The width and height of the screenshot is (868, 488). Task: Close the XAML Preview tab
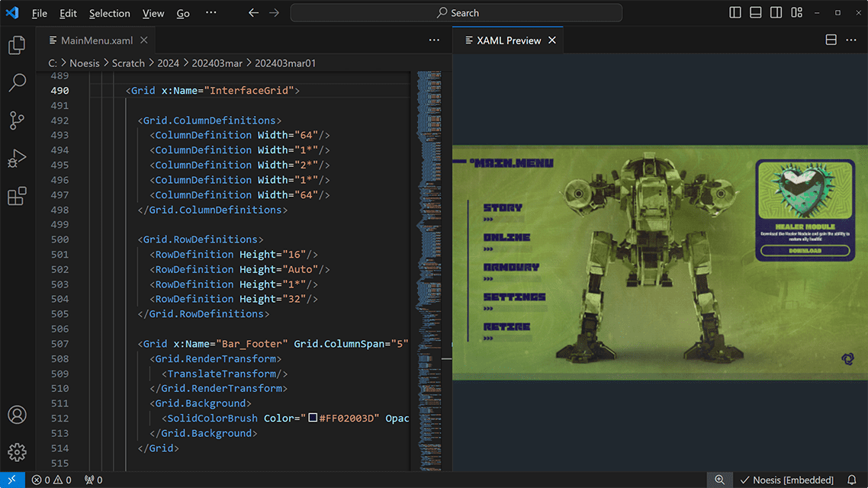tap(552, 40)
